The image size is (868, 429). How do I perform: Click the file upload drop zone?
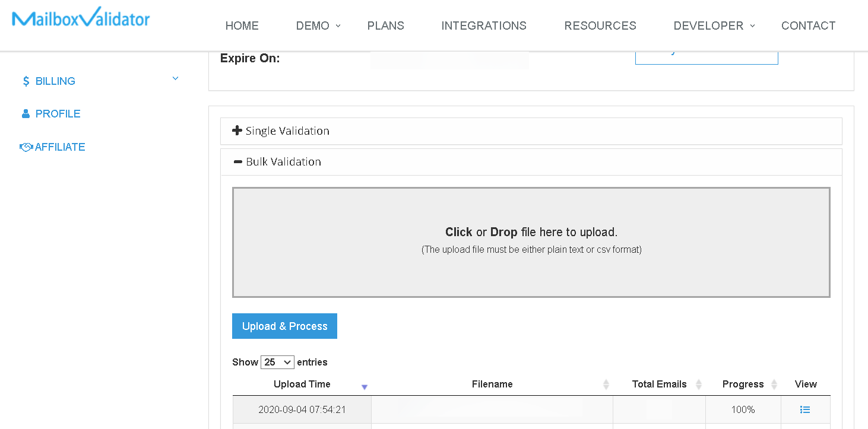tap(531, 242)
